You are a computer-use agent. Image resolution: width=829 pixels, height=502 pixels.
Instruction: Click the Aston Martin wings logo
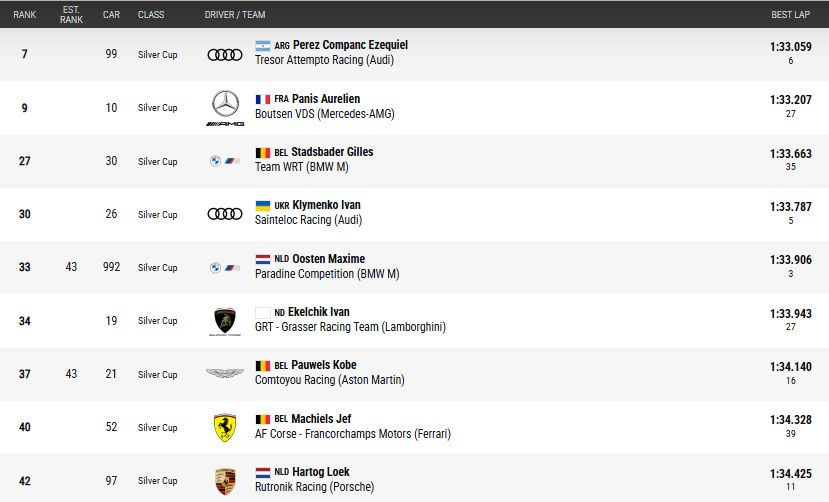[224, 374]
